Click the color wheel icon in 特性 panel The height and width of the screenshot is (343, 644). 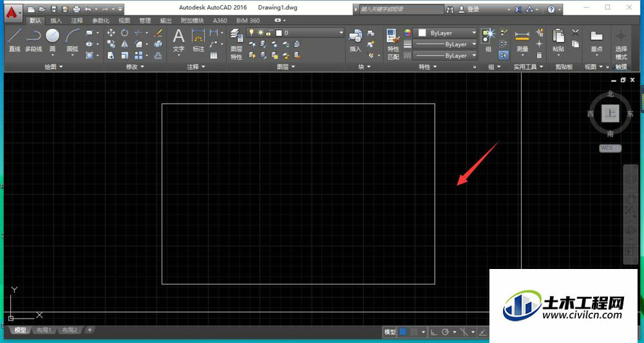[x=407, y=32]
